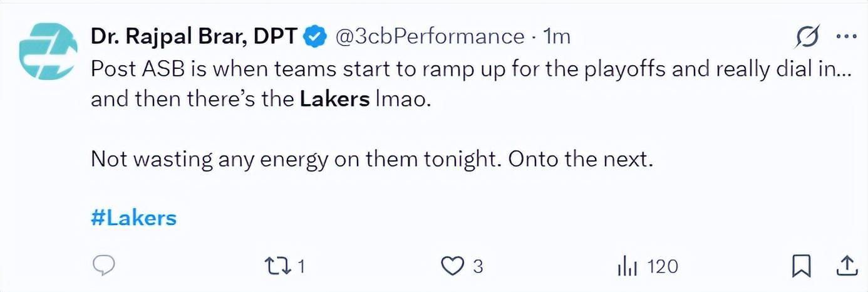This screenshot has height=292, width=868.
Task: Click the blue verified badge
Action: [315, 37]
